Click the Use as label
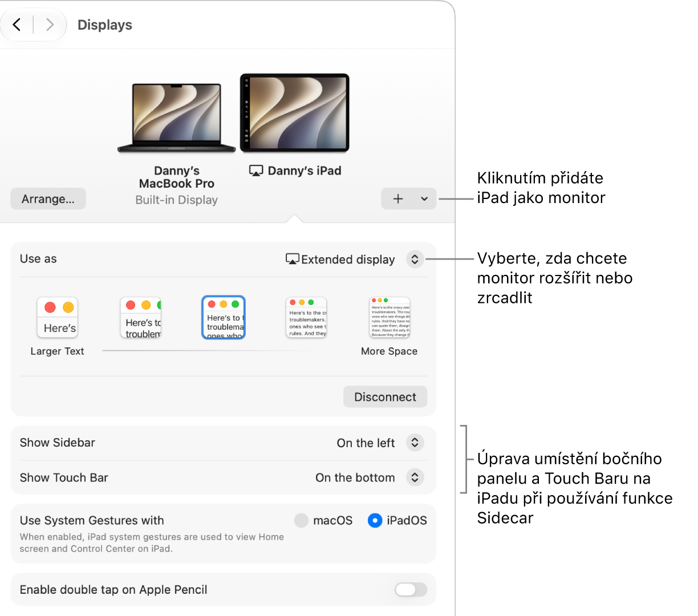Image resolution: width=698 pixels, height=616 pixels. pos(38,259)
